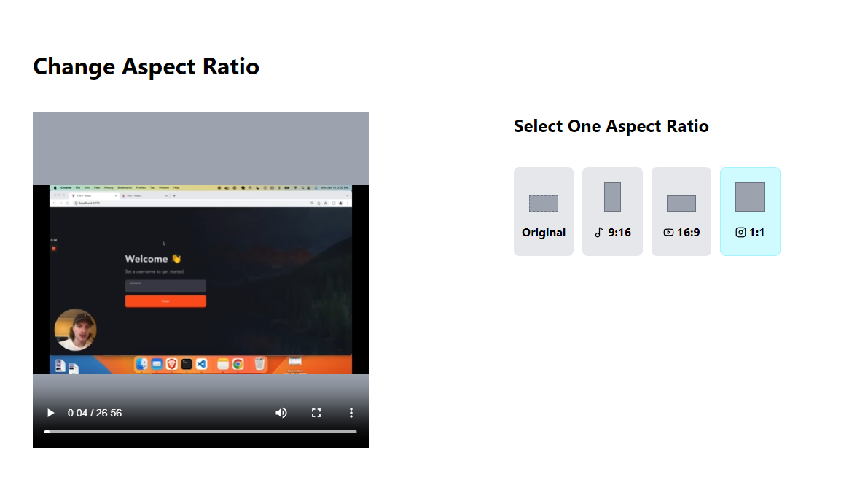
Task: Click the music note icon on the 9:16 card
Action: pos(601,232)
